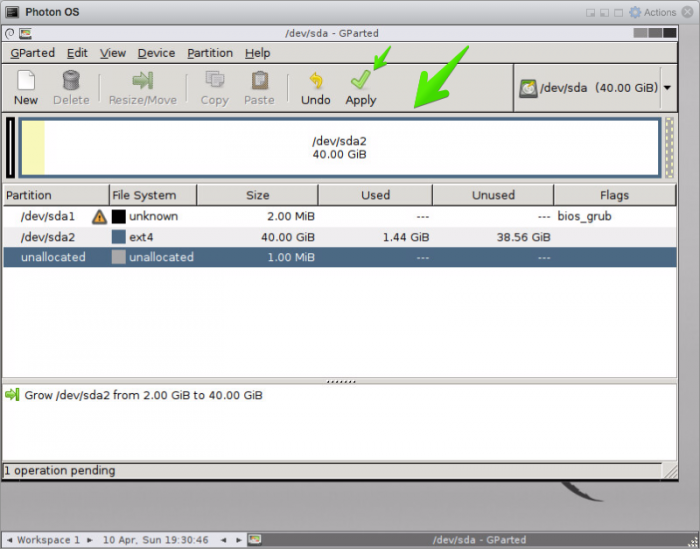Select the unallocated partition row
The height and width of the screenshot is (549, 700).
(x=340, y=258)
